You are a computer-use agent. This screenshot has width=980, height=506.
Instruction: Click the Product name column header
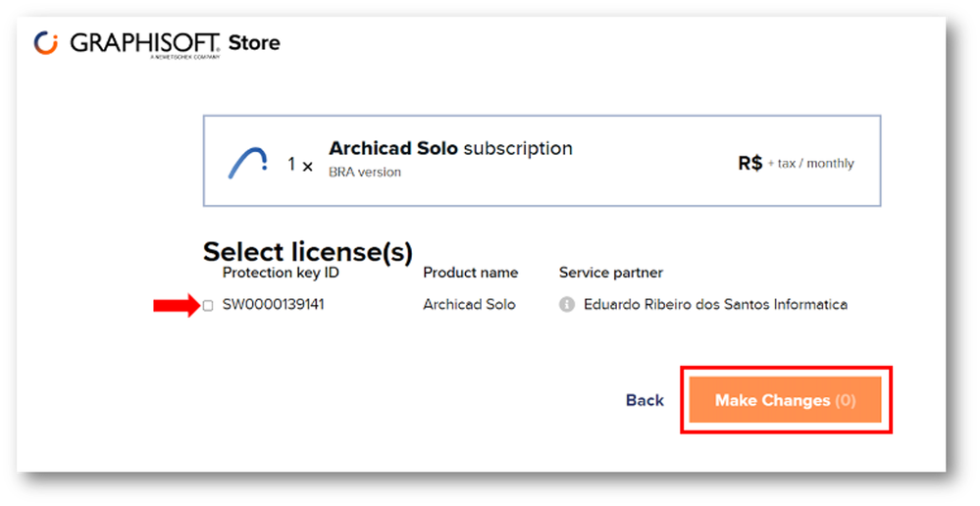(x=470, y=273)
